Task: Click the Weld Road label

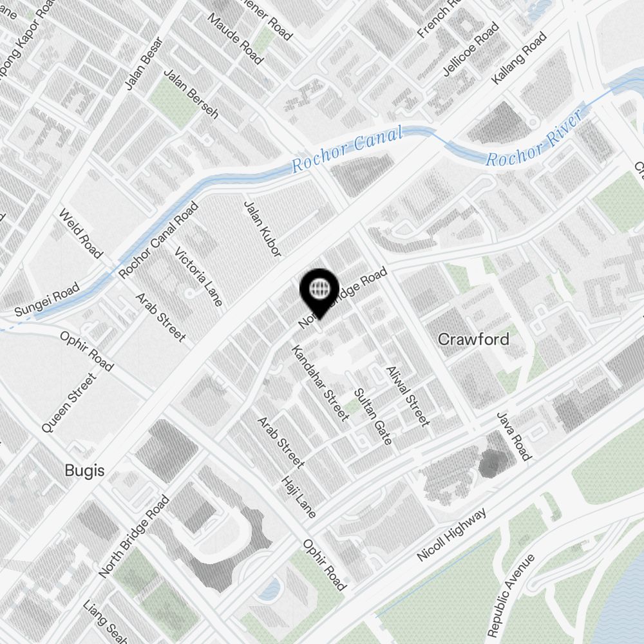Action: pyautogui.click(x=80, y=234)
